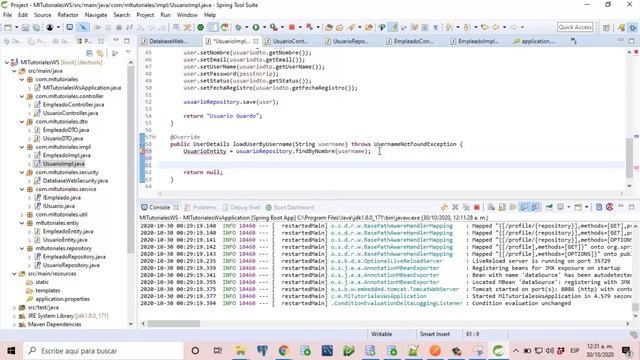Open Chrome from the taskbar
The height and width of the screenshot is (360, 640).
pyautogui.click(x=284, y=351)
